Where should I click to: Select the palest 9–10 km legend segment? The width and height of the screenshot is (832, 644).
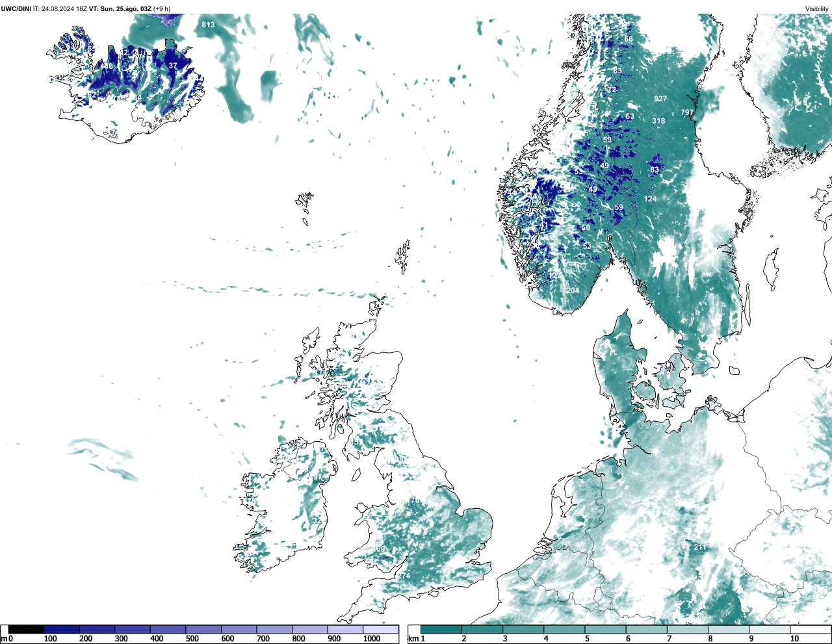click(x=770, y=630)
